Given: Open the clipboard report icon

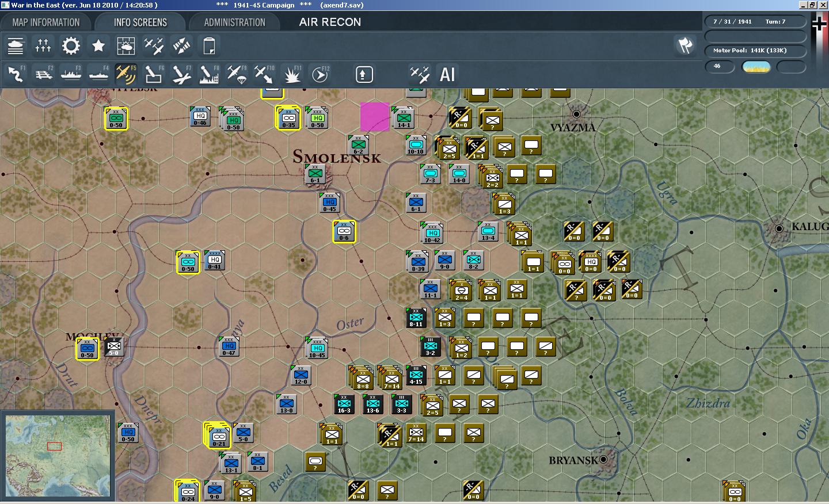Looking at the screenshot, I should [x=209, y=45].
